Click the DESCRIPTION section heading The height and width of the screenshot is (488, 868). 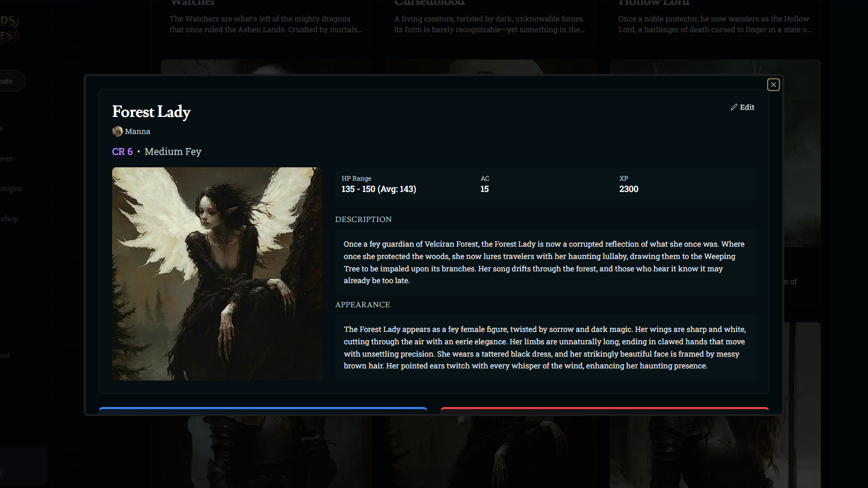pyautogui.click(x=363, y=219)
